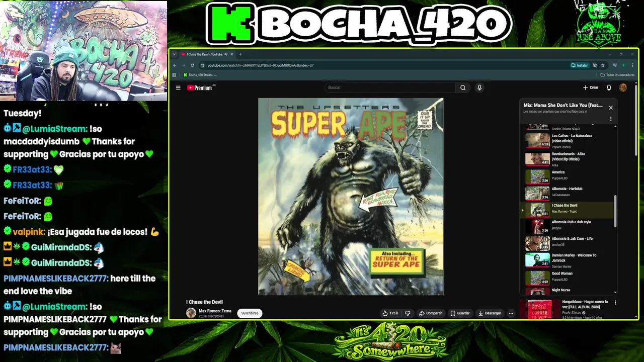Open the browser three-dot menu
This screenshot has width=644, height=362.
tap(632, 65)
